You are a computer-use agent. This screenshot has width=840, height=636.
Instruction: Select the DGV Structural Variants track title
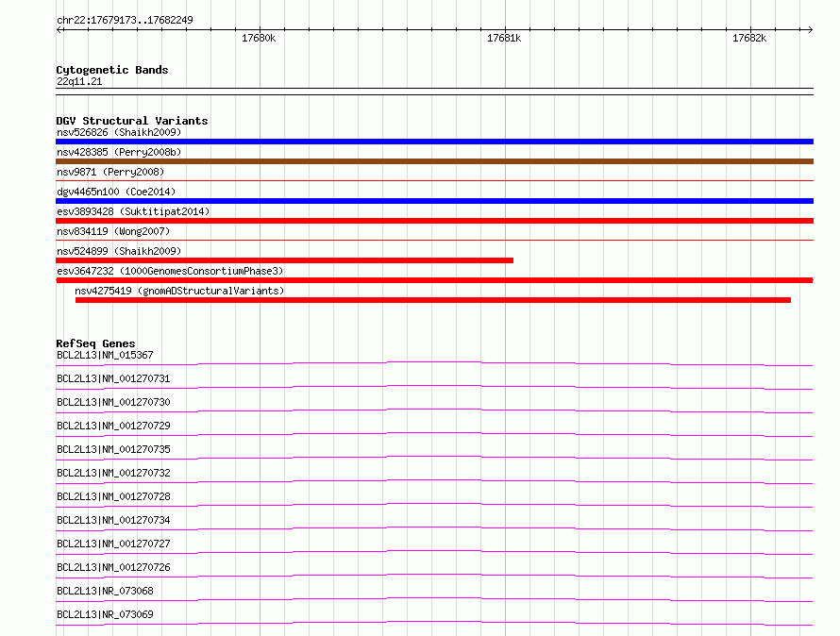click(132, 121)
